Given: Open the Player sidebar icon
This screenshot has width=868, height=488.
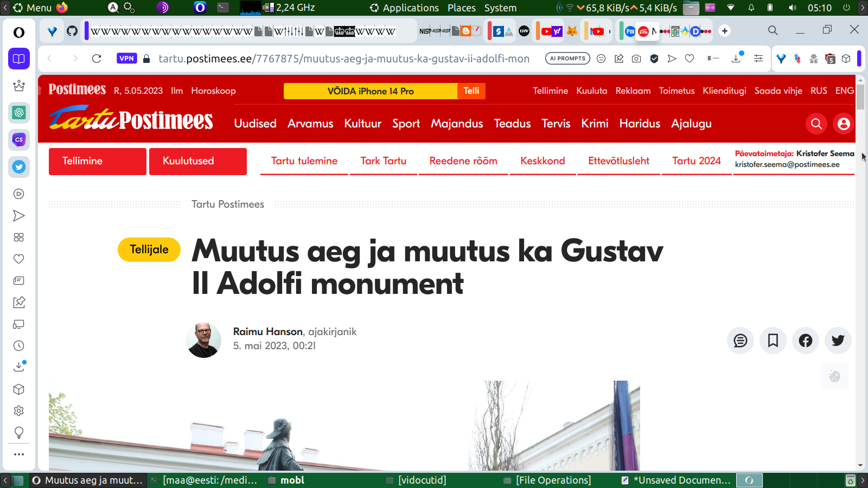Looking at the screenshot, I should [x=19, y=194].
